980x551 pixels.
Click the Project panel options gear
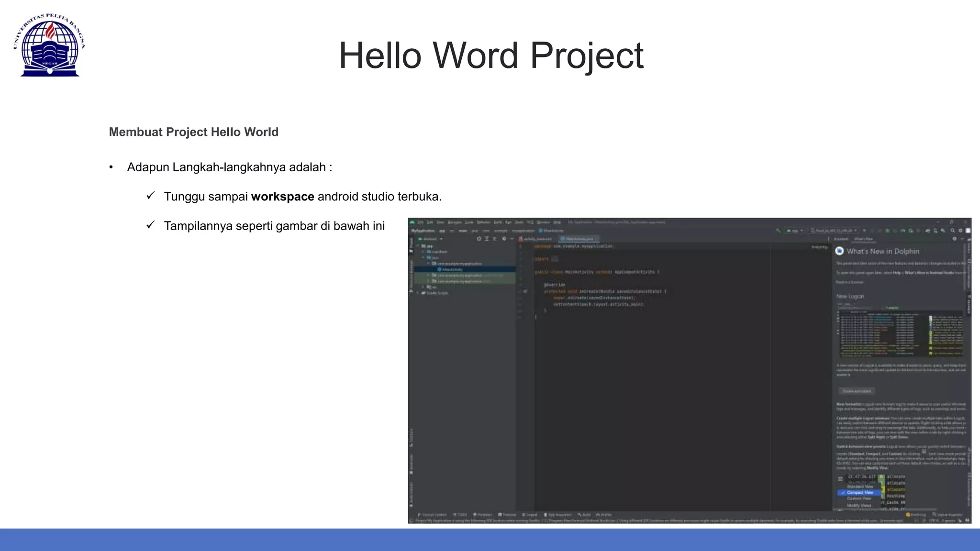(x=504, y=239)
